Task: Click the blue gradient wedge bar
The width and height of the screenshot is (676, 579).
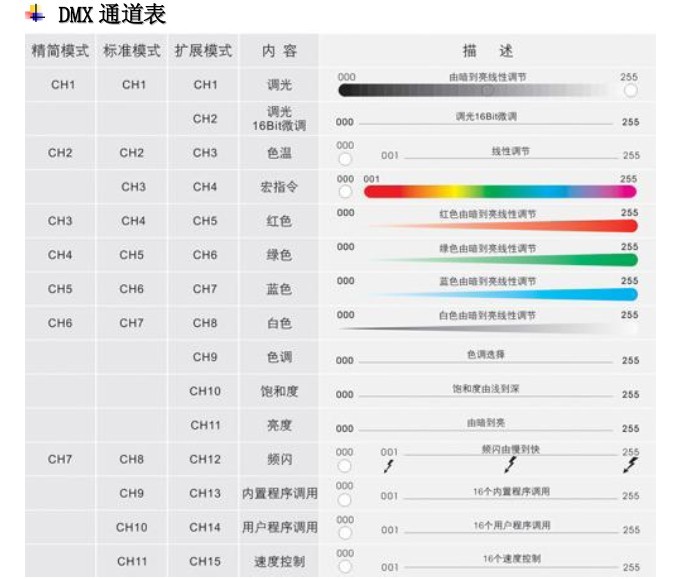Action: [502, 294]
